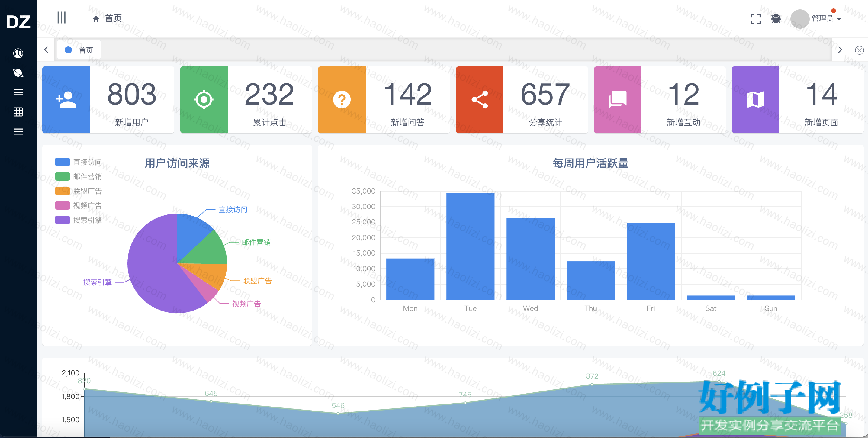Click the 657 分享统计 value
The height and width of the screenshot is (438, 868).
point(545,94)
